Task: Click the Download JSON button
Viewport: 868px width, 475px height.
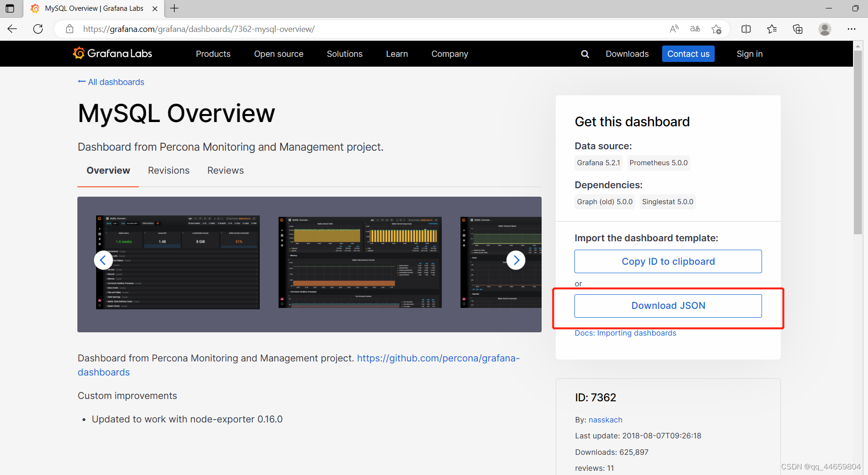Action: click(668, 306)
